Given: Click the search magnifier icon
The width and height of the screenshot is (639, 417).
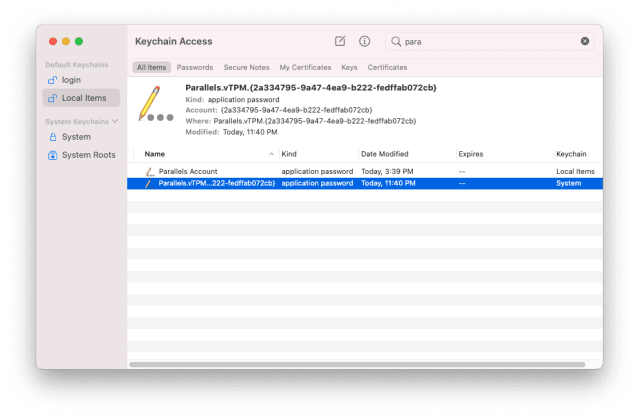Looking at the screenshot, I should (396, 41).
